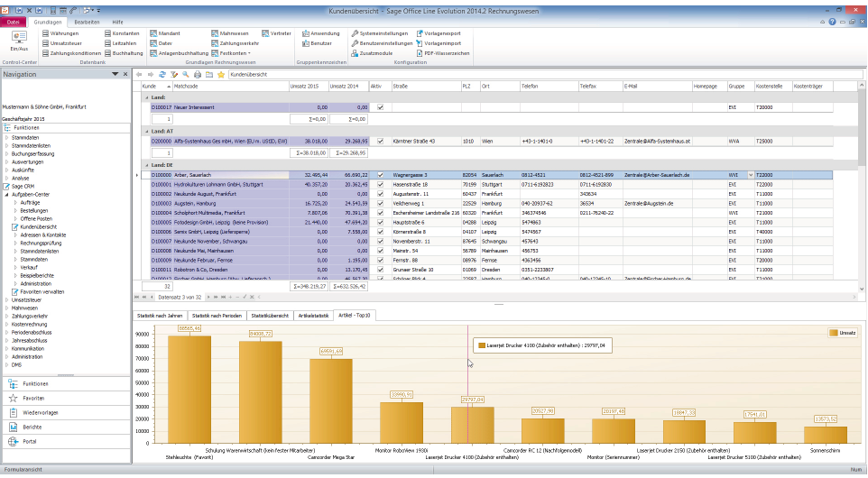
Task: Collapse the Aufgaben-Center tree node
Action: point(6,194)
